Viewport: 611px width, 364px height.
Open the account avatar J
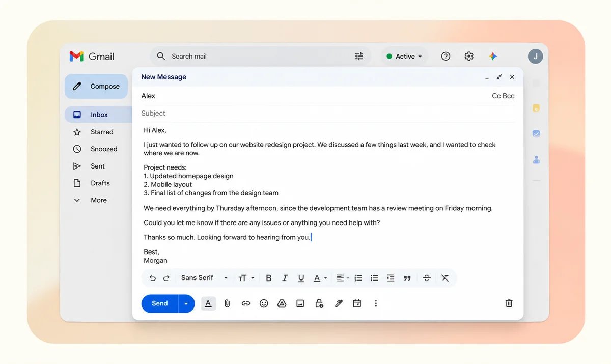coord(535,57)
